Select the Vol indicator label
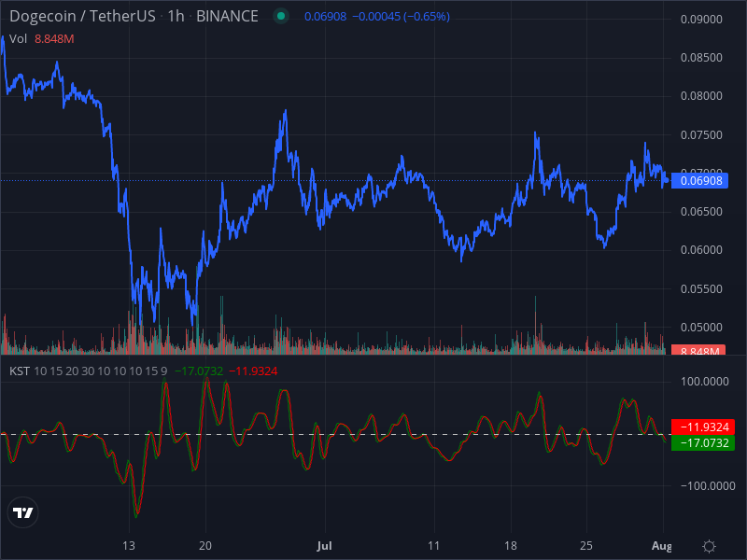This screenshot has height=560, width=747. coord(18,39)
